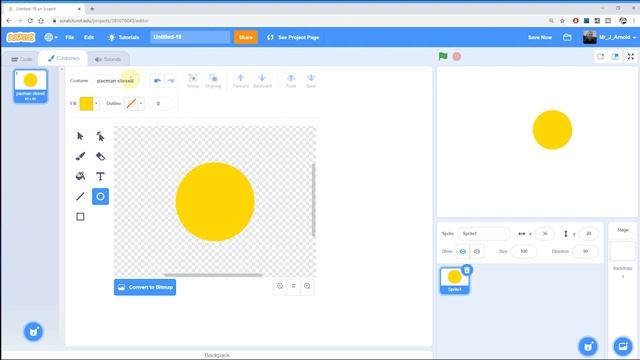Bring shape to Front

click(x=291, y=80)
